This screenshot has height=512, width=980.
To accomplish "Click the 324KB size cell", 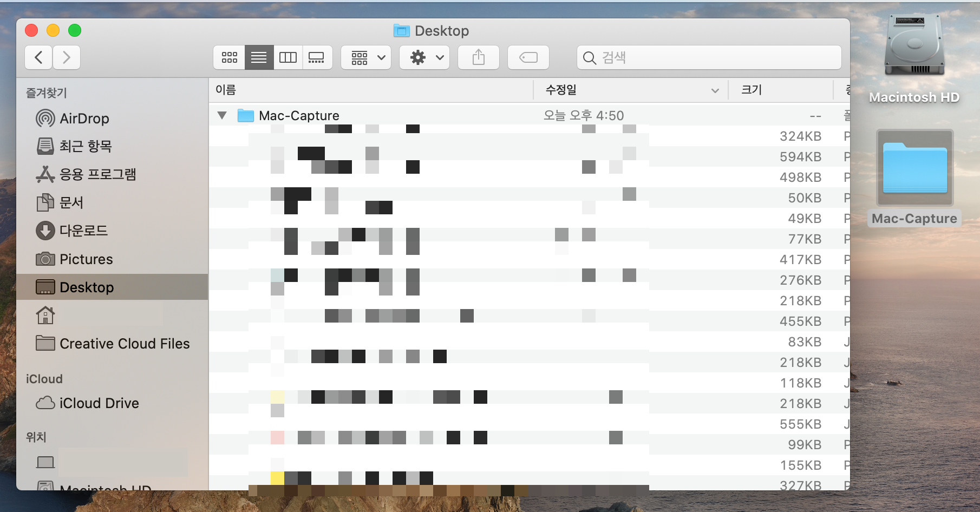I will point(800,136).
